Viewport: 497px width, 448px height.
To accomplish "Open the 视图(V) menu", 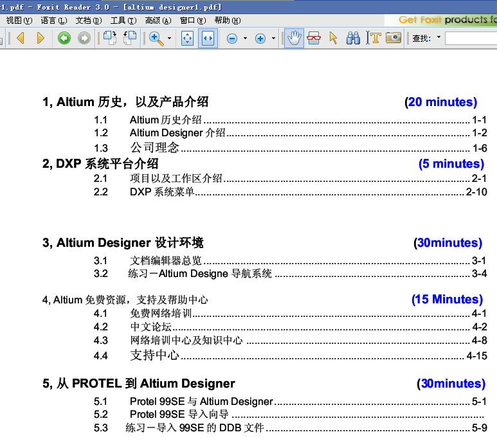I will pos(19,21).
